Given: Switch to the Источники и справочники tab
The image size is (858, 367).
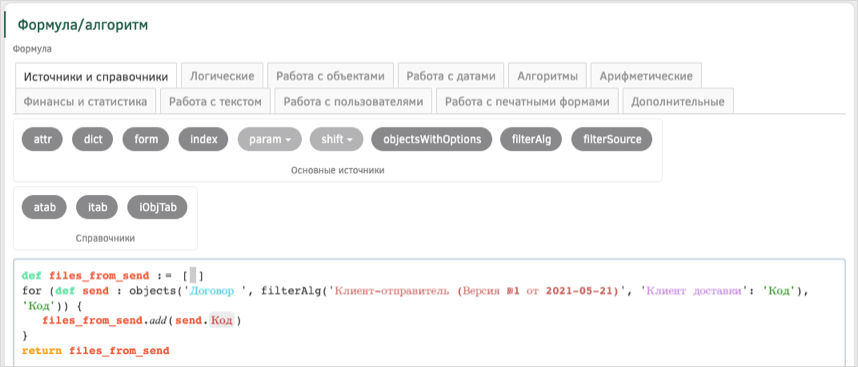Looking at the screenshot, I should point(96,77).
